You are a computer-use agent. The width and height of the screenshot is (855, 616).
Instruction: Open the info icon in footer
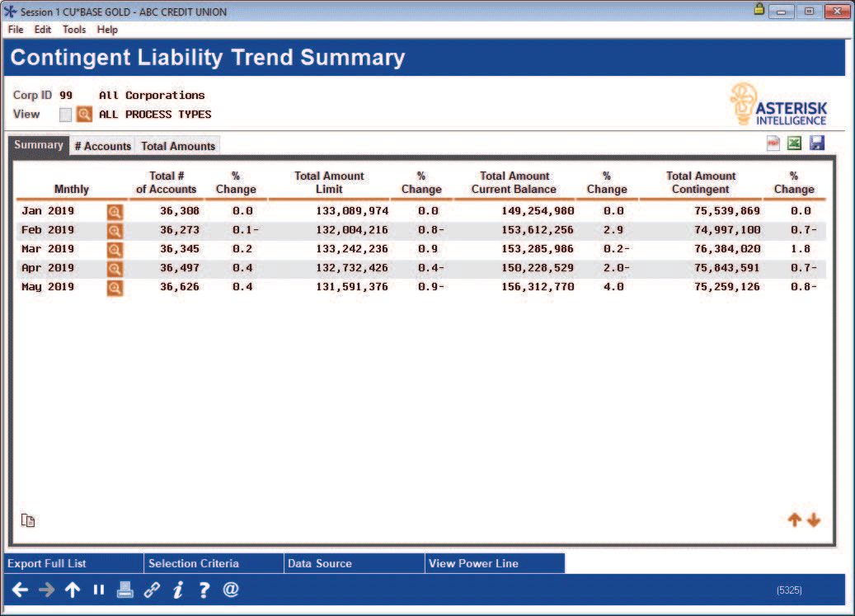point(178,590)
